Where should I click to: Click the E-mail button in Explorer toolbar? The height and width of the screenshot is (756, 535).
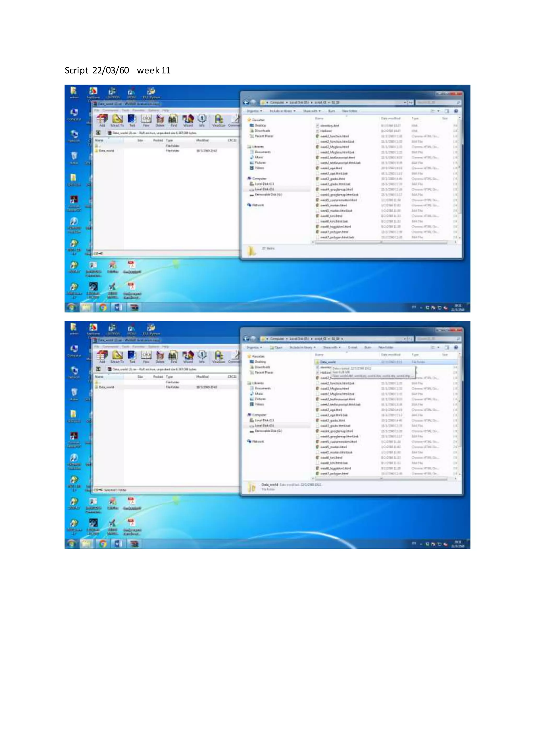pyautogui.click(x=352, y=347)
